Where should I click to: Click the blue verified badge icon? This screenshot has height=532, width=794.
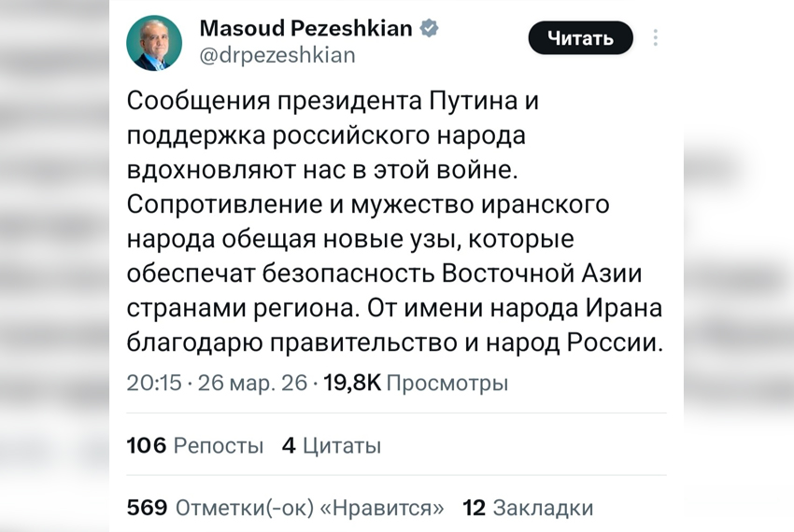coord(429,28)
